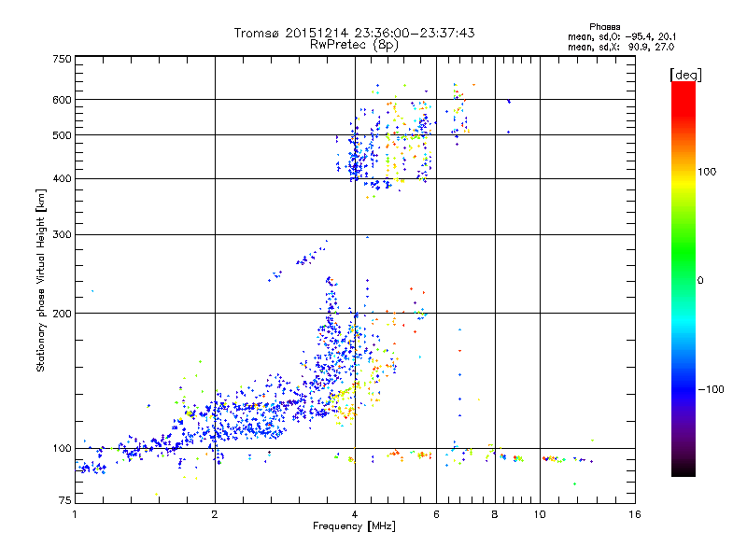
Task: Select the O-mode mean, sd value line
Action: [x=621, y=36]
